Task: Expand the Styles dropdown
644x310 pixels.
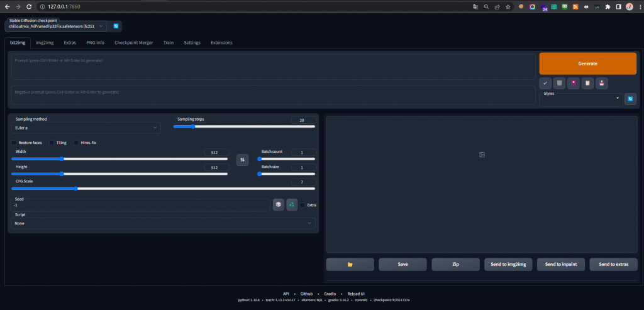Action: pyautogui.click(x=581, y=99)
